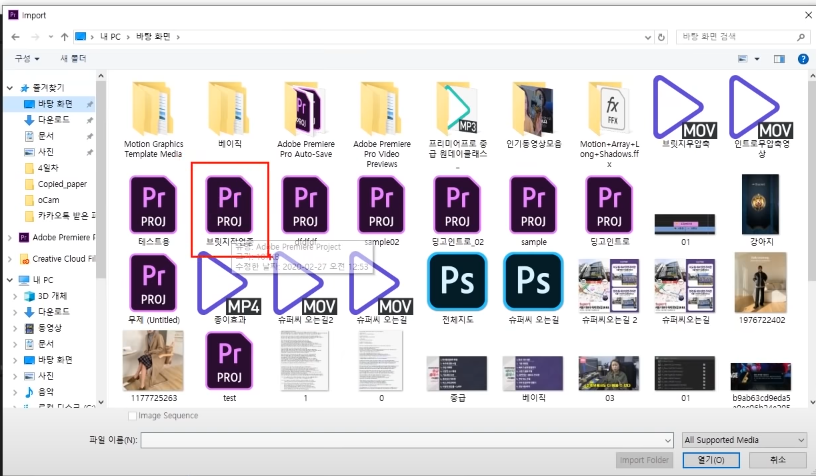Click the 새 폴더 toolbar item
Viewport: 816px width, 476px height.
[x=73, y=59]
